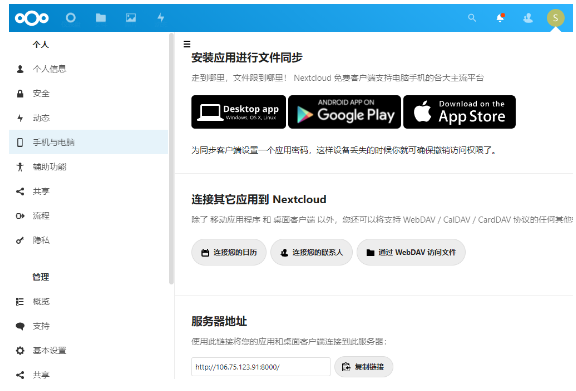Click the App Store download badge
Image resolution: width=576 pixels, height=391 pixels.
click(x=460, y=112)
